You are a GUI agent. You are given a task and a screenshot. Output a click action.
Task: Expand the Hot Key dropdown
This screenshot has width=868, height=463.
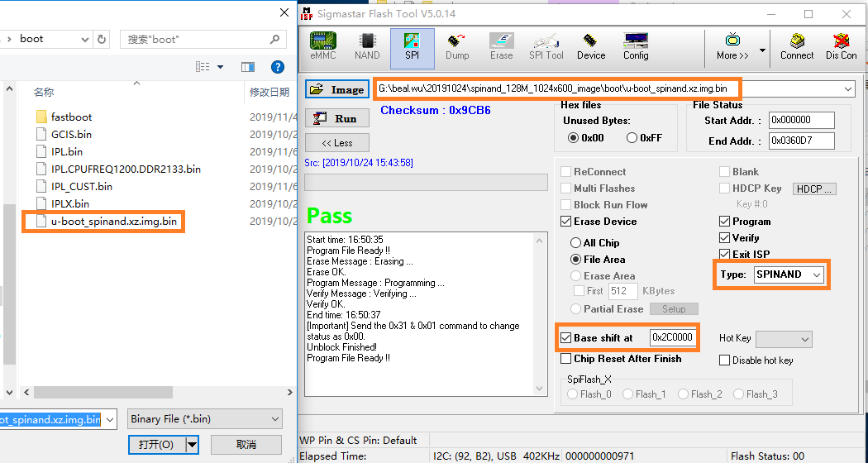[x=784, y=339]
